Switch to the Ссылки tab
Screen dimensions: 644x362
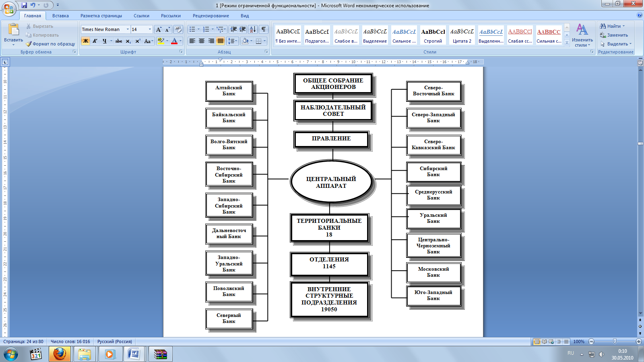(141, 16)
